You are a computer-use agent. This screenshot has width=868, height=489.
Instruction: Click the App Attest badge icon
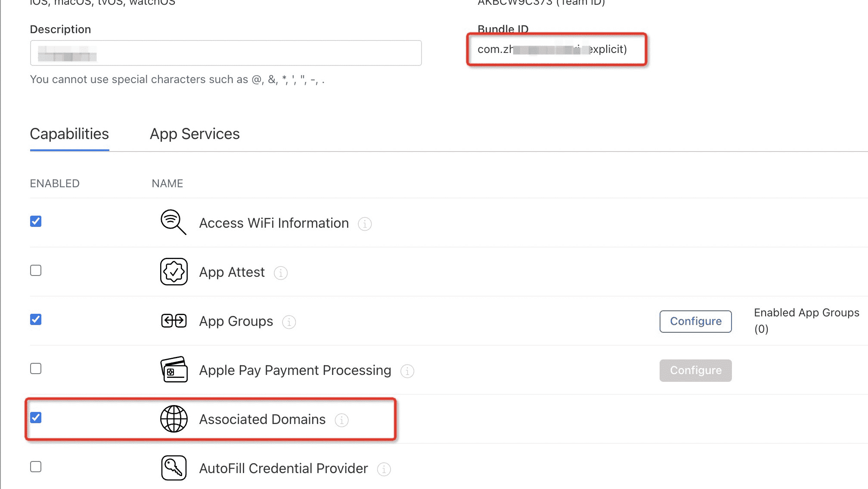point(173,271)
